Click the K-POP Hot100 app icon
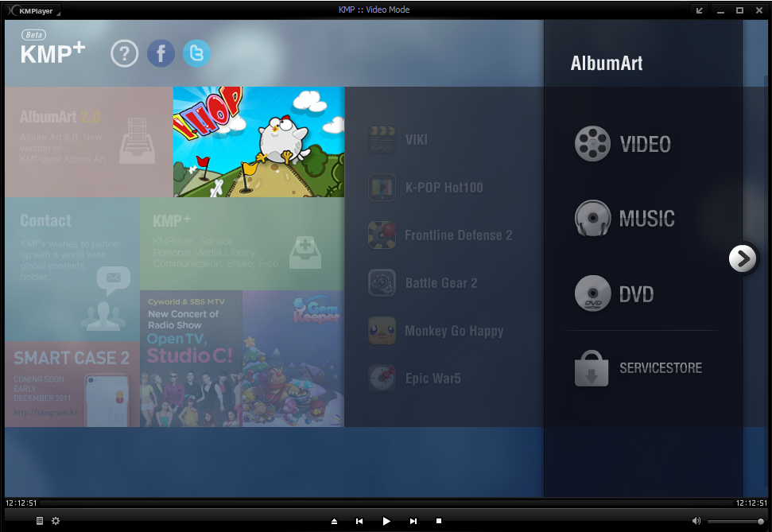The image size is (772, 532). point(382,187)
